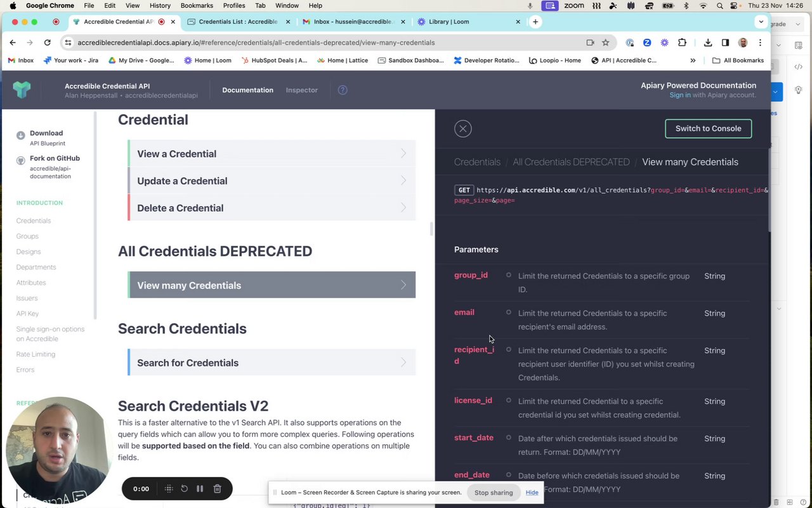Open Control Center in menu bar
Image resolution: width=812 pixels, height=508 pixels.
[735, 6]
